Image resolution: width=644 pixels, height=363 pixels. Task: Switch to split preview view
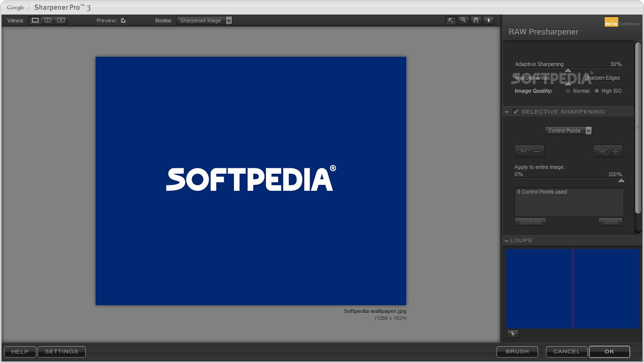[48, 20]
